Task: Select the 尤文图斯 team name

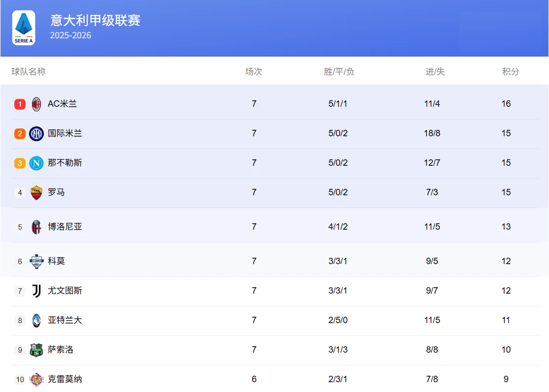Action: click(65, 291)
